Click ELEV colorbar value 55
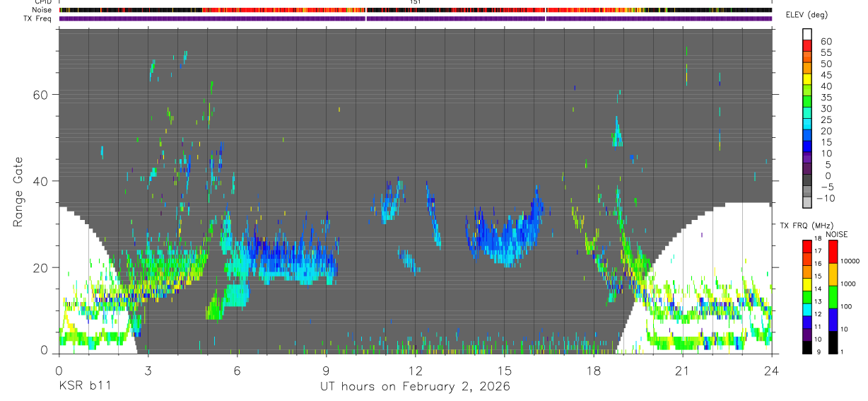The height and width of the screenshot is (401, 868). point(825,52)
